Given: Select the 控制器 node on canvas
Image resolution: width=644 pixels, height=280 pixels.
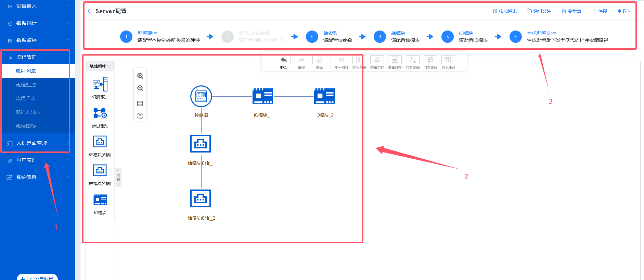Looking at the screenshot, I should tap(201, 96).
